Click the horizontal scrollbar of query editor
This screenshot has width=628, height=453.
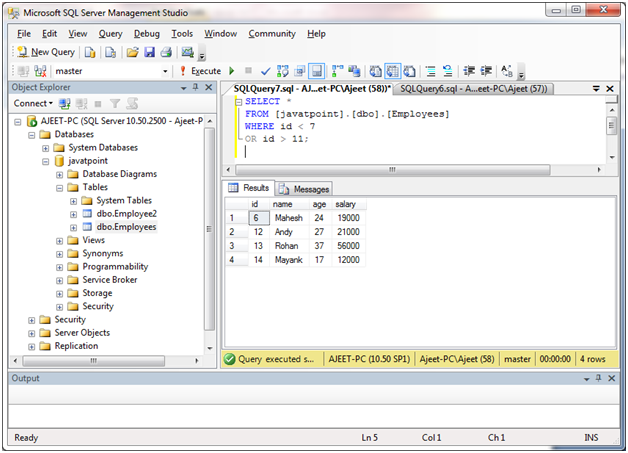(x=392, y=170)
